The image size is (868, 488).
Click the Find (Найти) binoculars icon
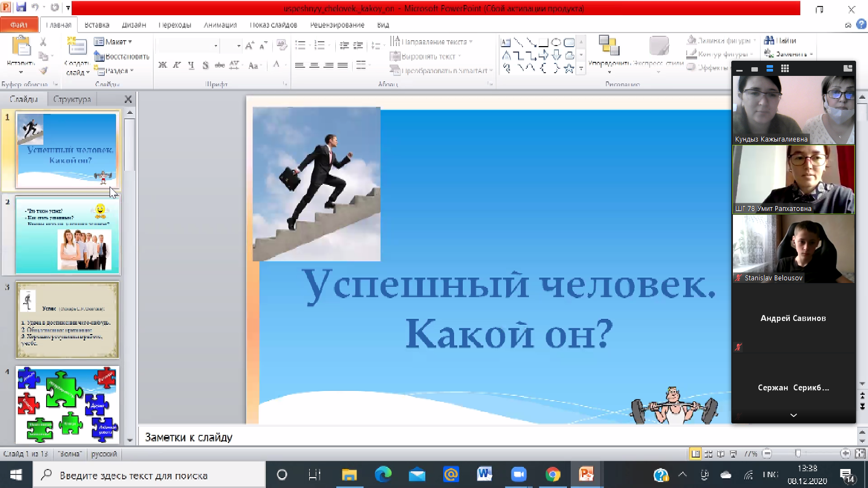pyautogui.click(x=769, y=41)
